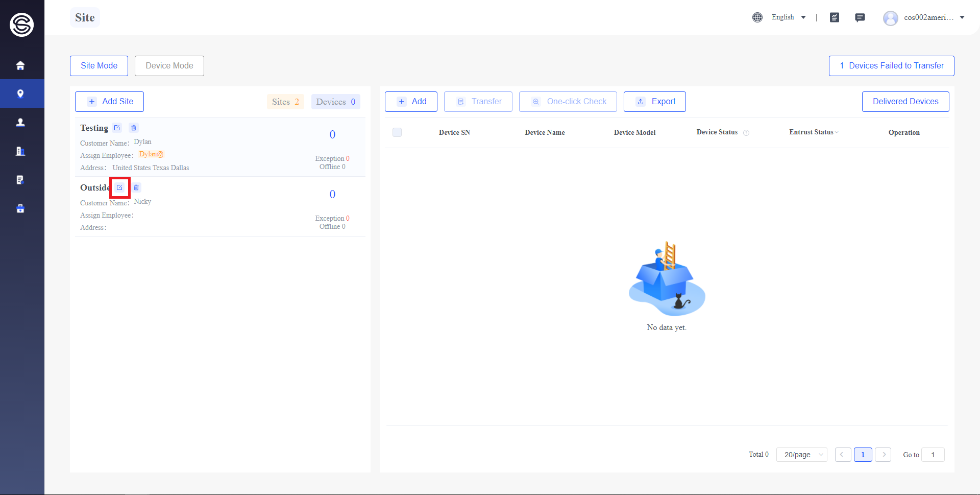Screen dimensions: 980x495
Task: Open Devices Failed to Transfer
Action: coord(892,66)
